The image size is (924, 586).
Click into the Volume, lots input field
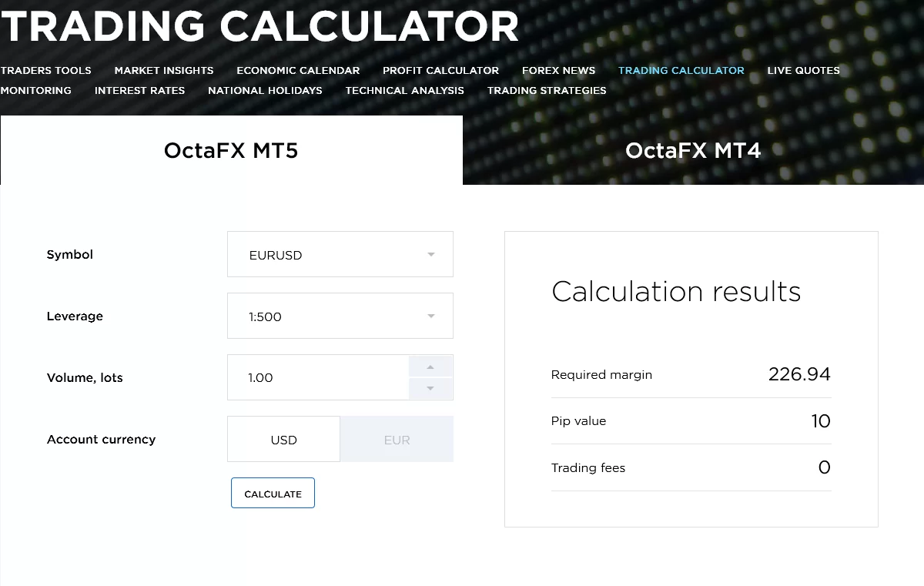click(x=318, y=377)
